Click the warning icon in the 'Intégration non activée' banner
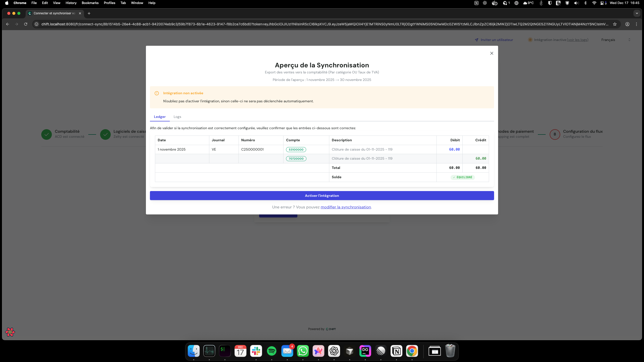644x362 pixels. point(157,93)
